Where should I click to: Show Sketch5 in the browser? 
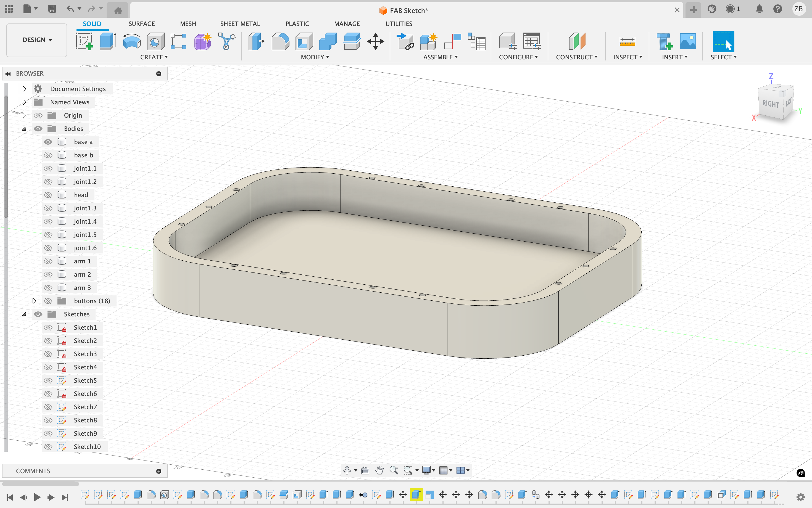click(x=48, y=380)
